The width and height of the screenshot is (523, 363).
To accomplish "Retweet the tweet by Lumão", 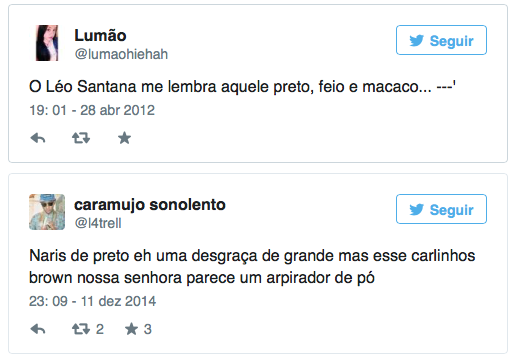I will point(81,138).
